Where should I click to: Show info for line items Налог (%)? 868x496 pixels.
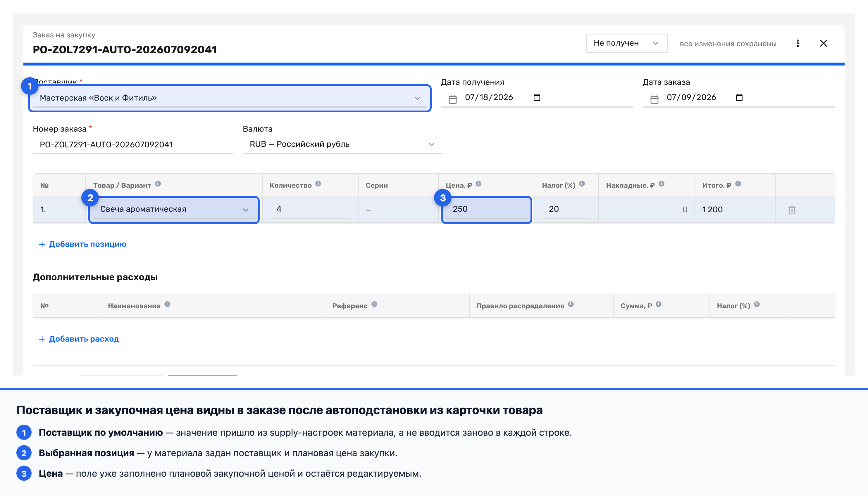(582, 184)
